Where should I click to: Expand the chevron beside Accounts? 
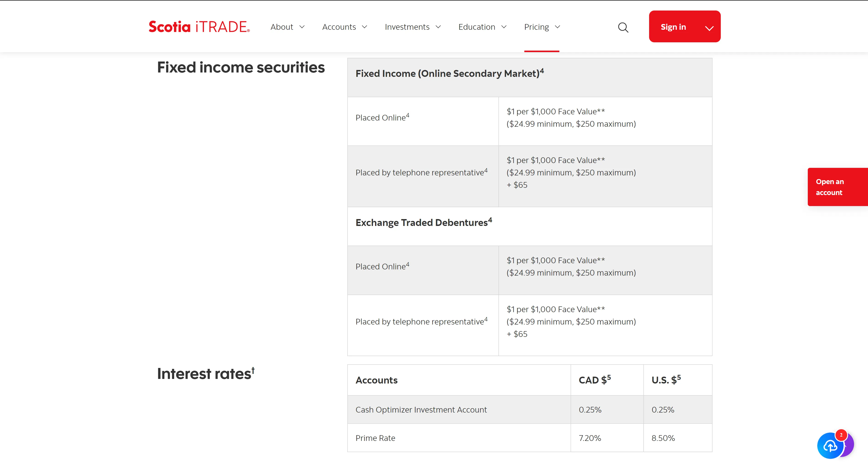[365, 27]
